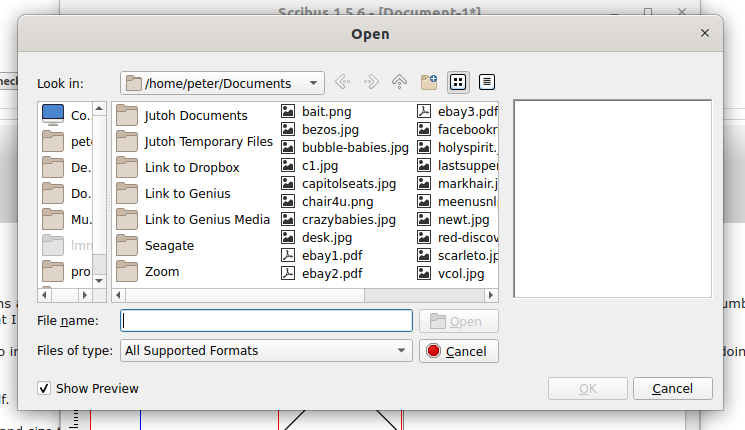
Task: Click into the File name field
Action: coord(266,321)
